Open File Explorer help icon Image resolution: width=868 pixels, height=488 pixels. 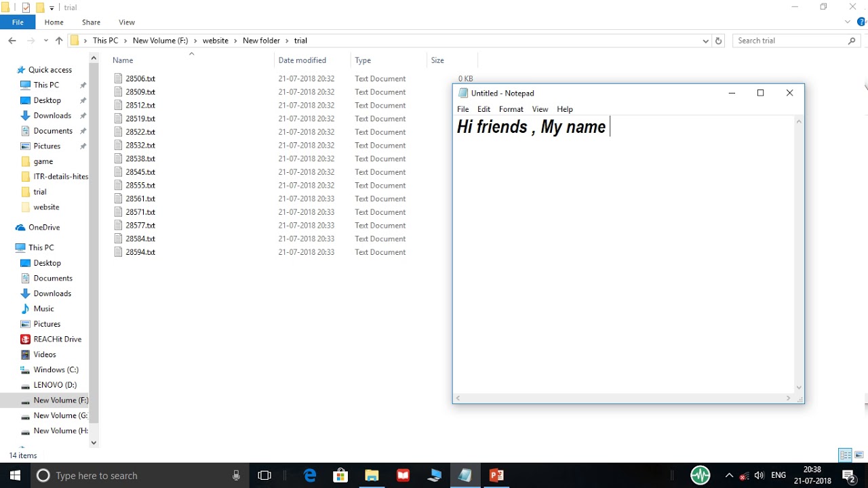click(x=861, y=22)
